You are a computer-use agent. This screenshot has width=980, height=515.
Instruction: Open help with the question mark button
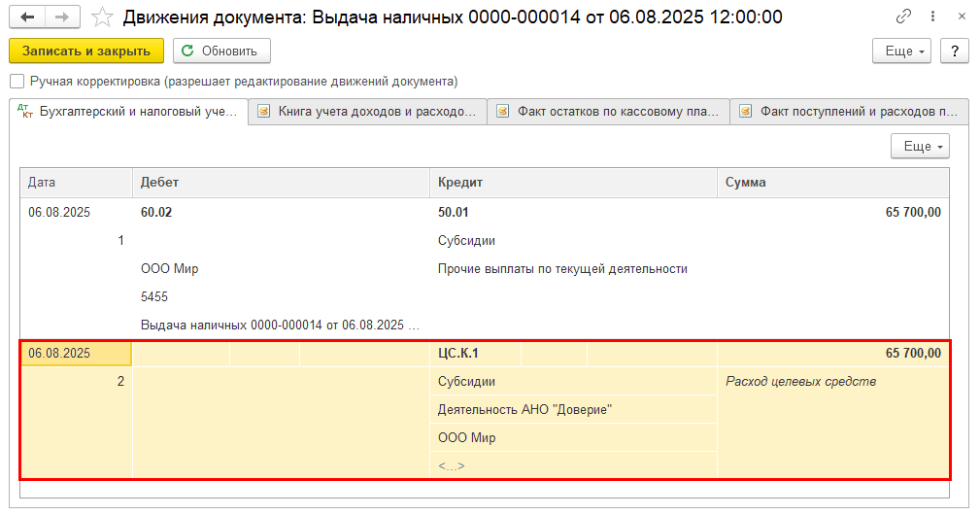pyautogui.click(x=955, y=51)
